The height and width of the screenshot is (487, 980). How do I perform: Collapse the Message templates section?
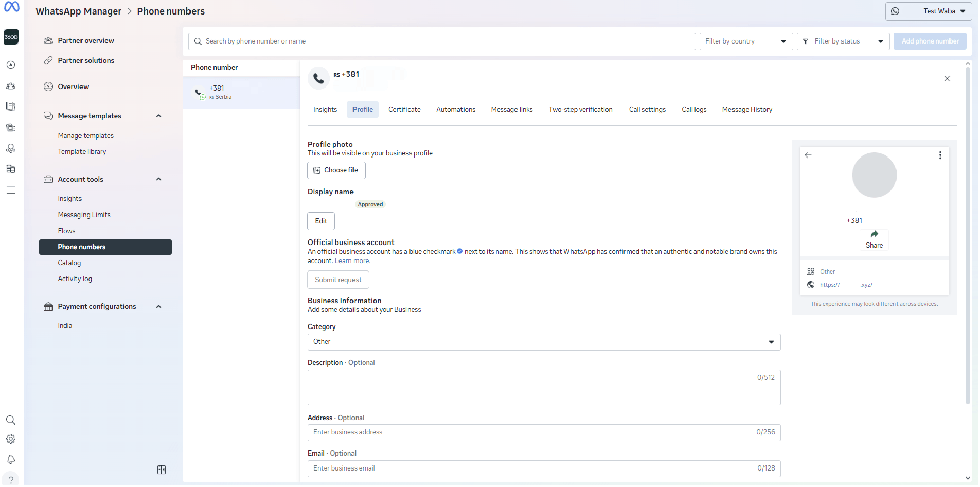pos(159,116)
